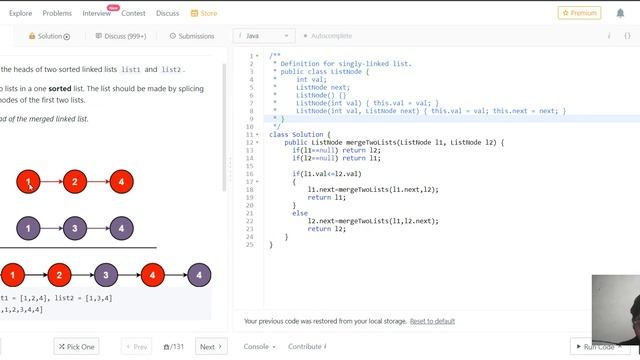Click line number 25 in the gutter
Viewport: 640px width, 360px height.
(250, 244)
